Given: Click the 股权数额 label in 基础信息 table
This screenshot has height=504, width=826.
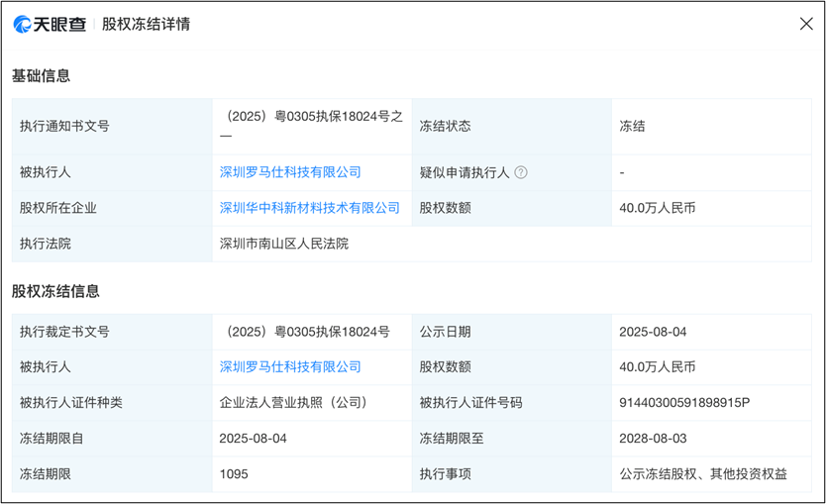Looking at the screenshot, I should click(445, 208).
